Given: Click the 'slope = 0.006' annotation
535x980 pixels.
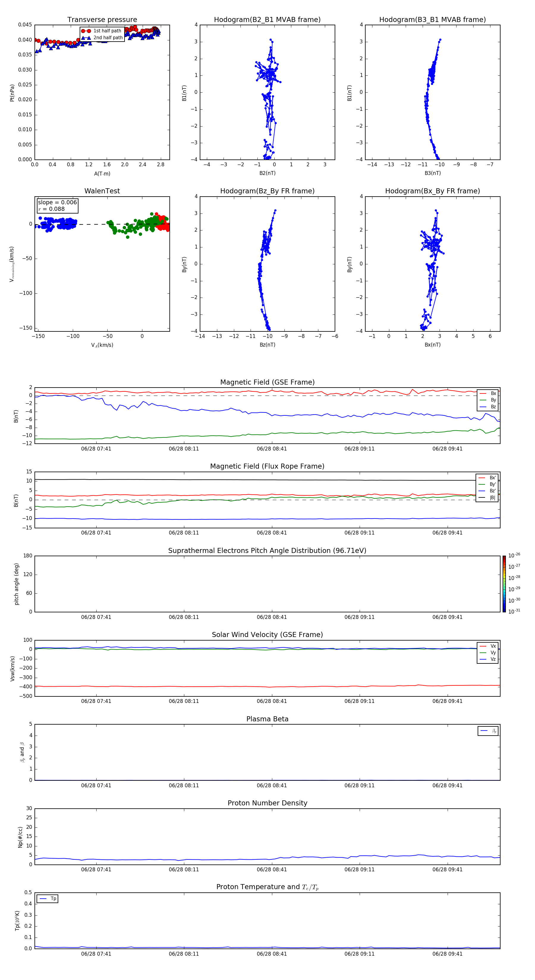Looking at the screenshot, I should (57, 203).
